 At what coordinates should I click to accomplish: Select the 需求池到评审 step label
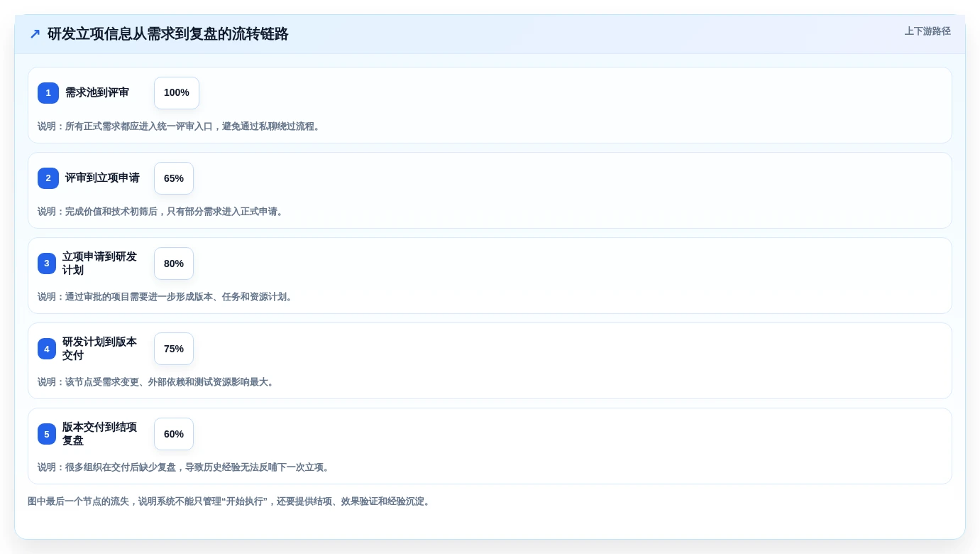[97, 93]
